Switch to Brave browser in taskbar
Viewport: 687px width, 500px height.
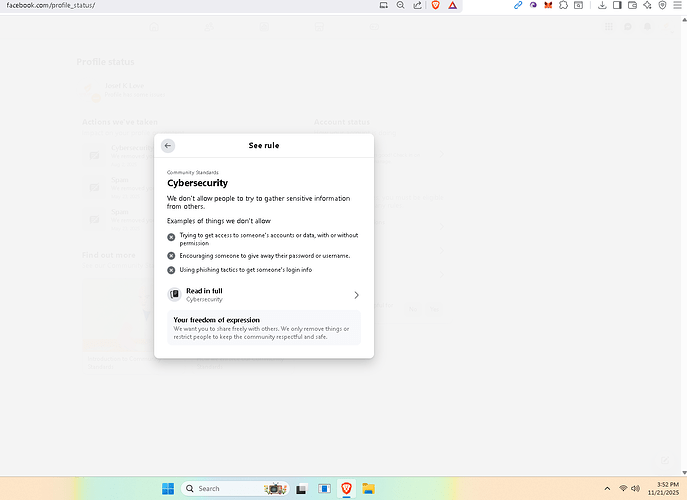pos(347,488)
